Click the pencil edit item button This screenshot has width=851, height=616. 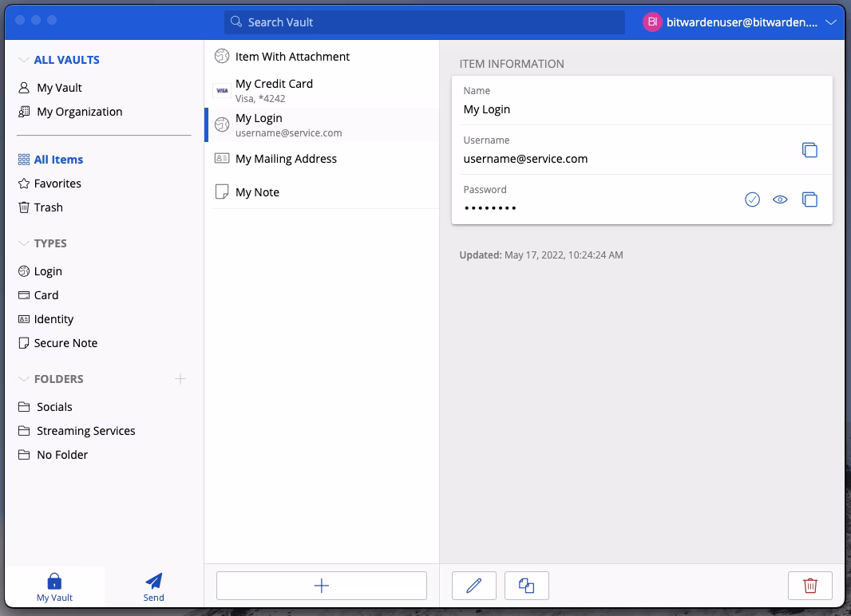pyautogui.click(x=474, y=586)
